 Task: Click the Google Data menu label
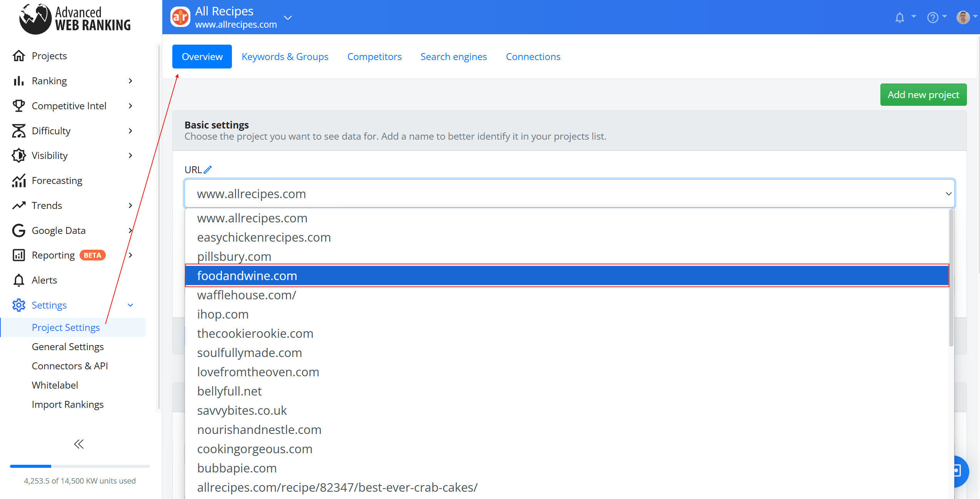pos(58,230)
